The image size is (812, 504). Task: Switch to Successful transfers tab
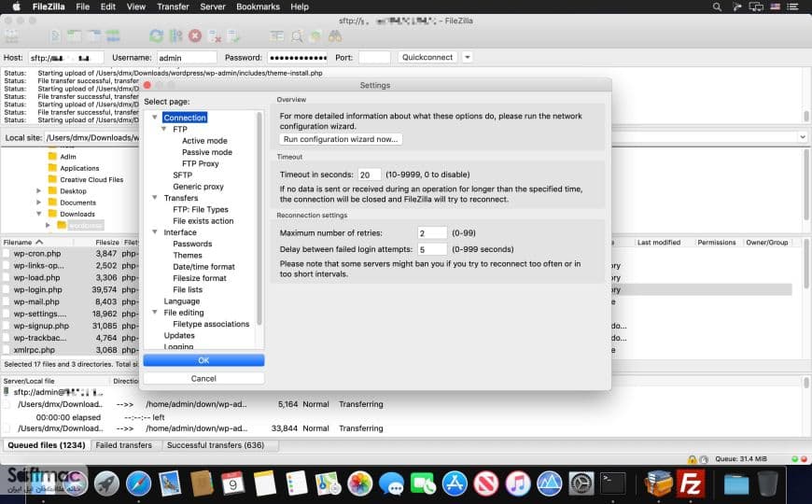point(216,445)
